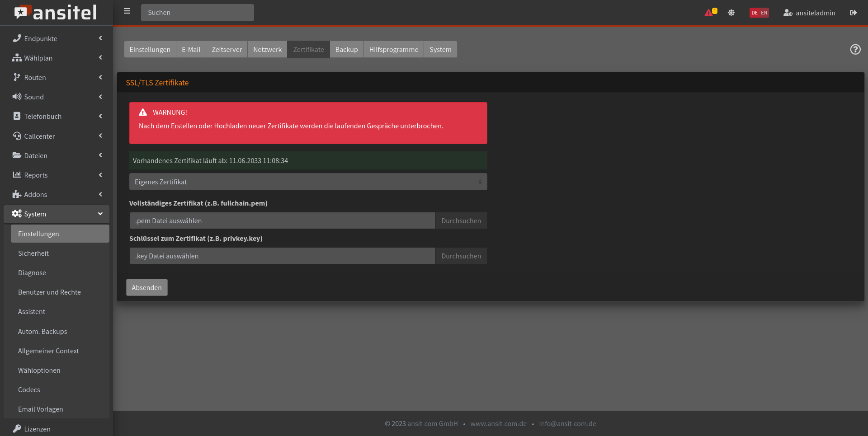Switch language to DE
The image size is (868, 436).
click(x=754, y=13)
